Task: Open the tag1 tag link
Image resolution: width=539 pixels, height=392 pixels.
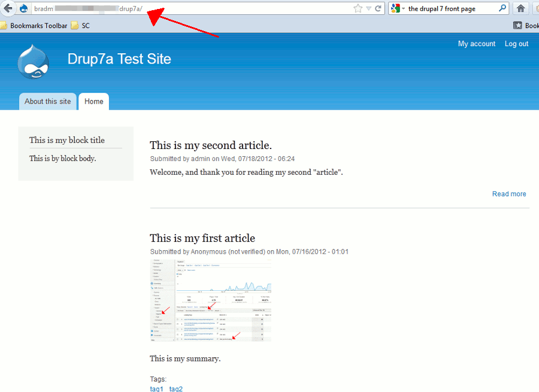Action: point(156,388)
